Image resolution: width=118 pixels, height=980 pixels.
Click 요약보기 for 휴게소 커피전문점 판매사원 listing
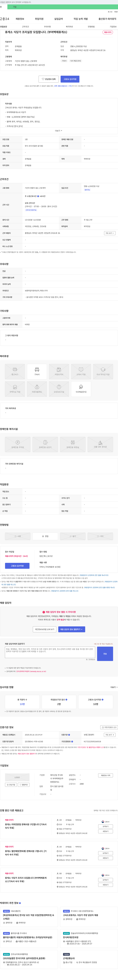click(105, 826)
